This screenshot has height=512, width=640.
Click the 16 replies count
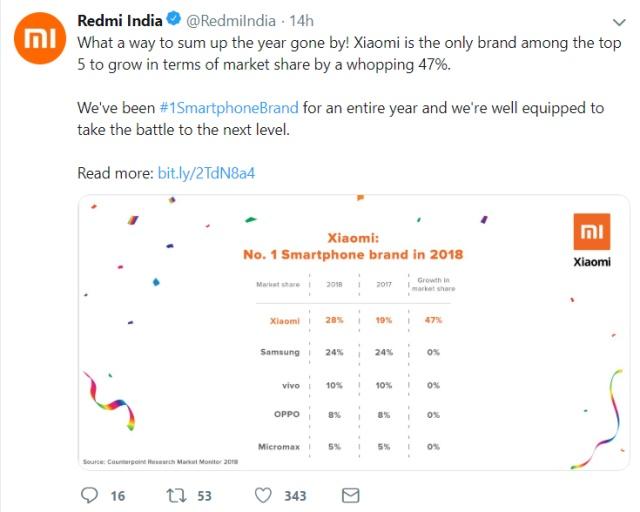point(118,496)
